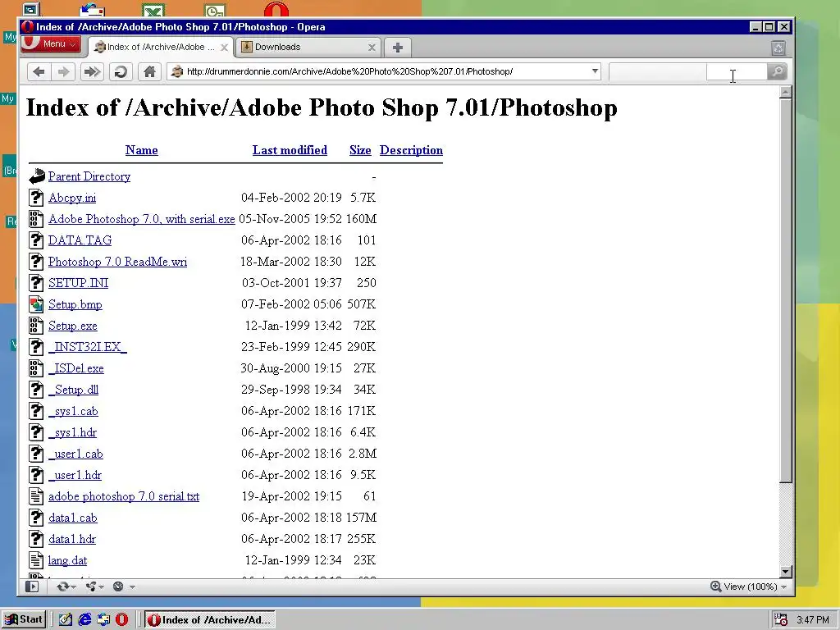
Task: Open _sys1.hdr file link
Action: coord(73,432)
